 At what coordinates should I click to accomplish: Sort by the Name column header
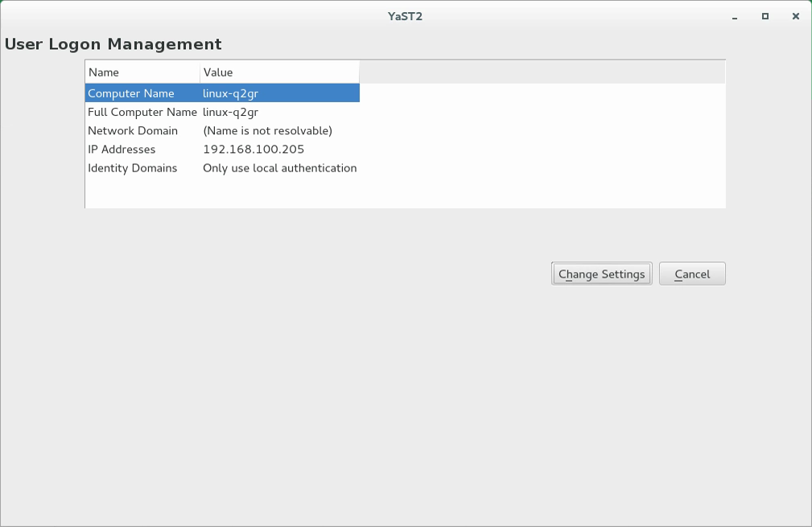point(142,72)
